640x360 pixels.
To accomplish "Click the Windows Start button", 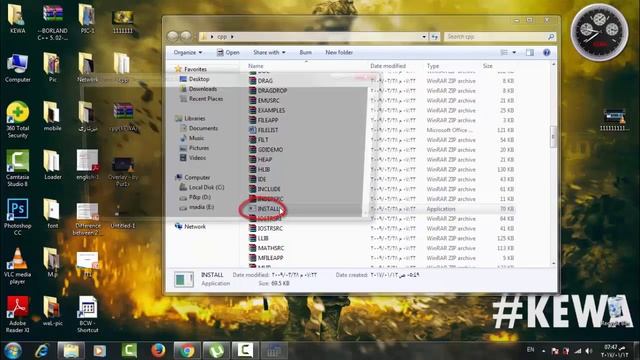I will 13,351.
